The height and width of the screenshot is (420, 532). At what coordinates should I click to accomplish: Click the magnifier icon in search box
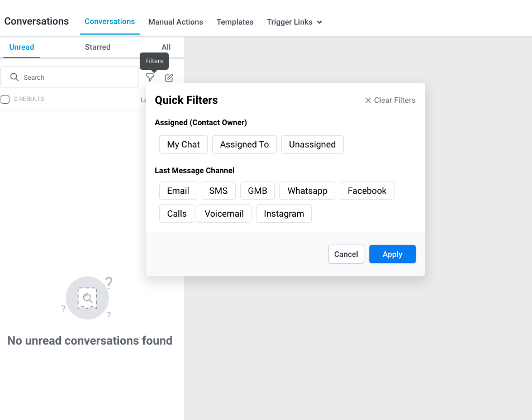(15, 77)
